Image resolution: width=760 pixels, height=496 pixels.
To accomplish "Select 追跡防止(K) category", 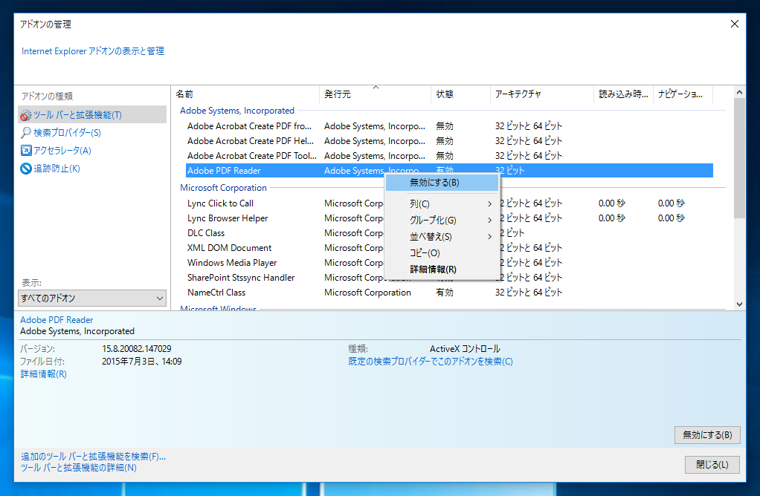I will [57, 168].
